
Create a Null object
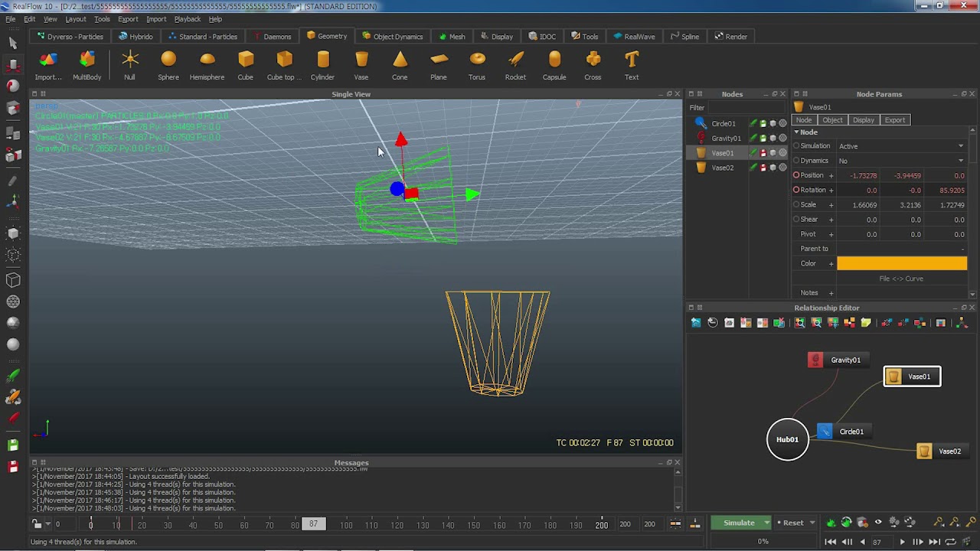coord(129,65)
